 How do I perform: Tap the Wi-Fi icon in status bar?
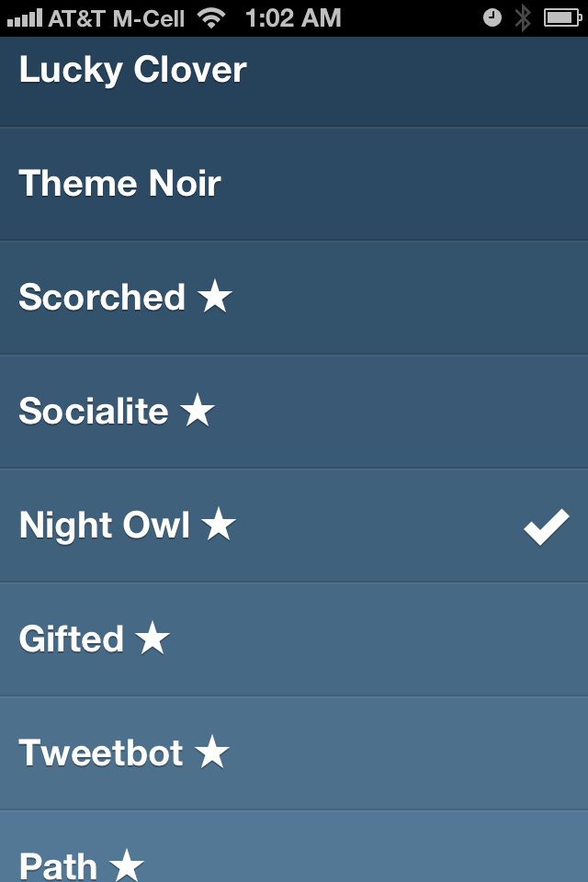[x=212, y=17]
